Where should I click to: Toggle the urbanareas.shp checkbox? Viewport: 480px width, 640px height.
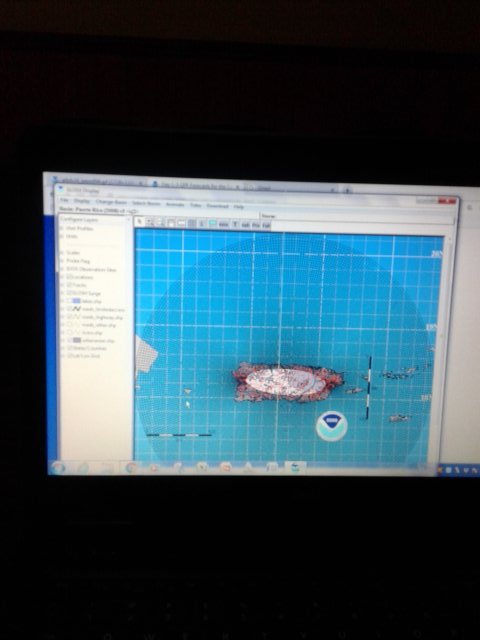69,340
